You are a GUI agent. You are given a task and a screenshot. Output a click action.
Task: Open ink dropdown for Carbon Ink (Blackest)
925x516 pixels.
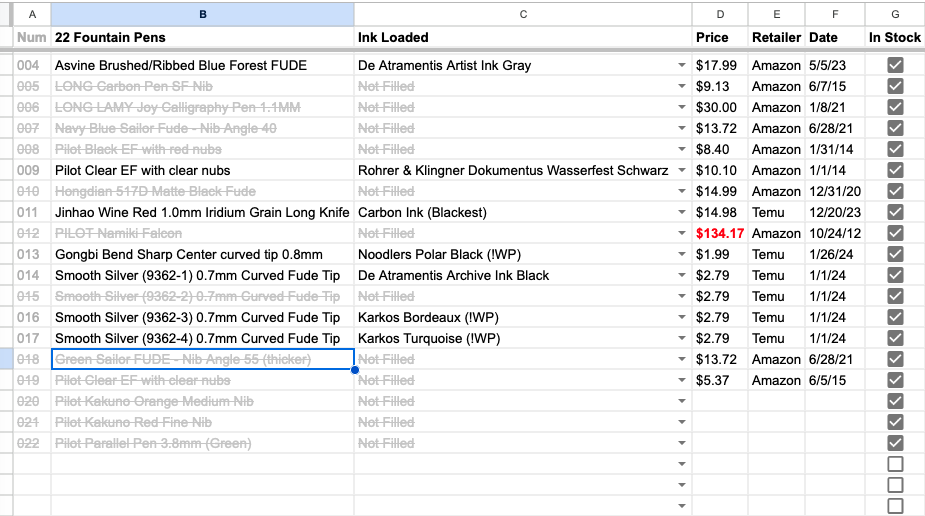point(681,212)
